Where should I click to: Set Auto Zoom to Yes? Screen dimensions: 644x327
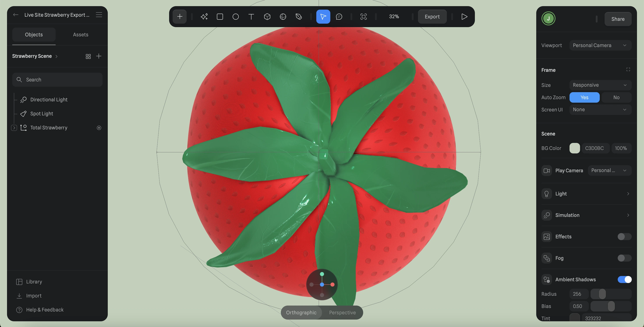click(584, 97)
